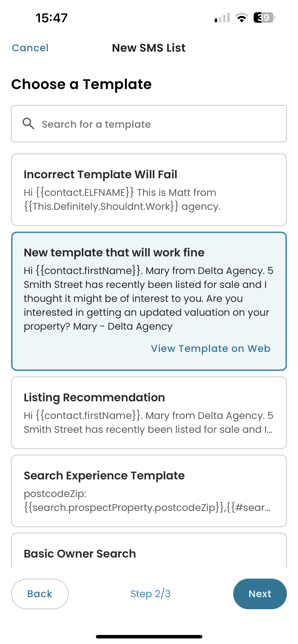Proceed with the Next button
This screenshot has height=644, width=298.
click(x=260, y=594)
